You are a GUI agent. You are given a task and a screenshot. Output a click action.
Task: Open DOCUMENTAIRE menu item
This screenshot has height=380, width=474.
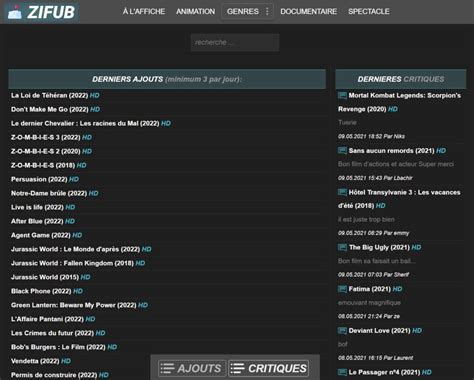308,12
